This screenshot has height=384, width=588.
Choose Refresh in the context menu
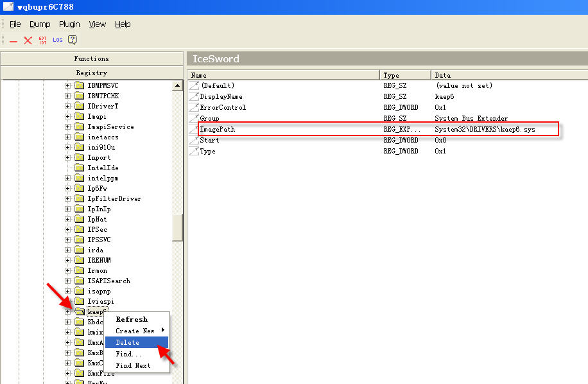pos(137,319)
